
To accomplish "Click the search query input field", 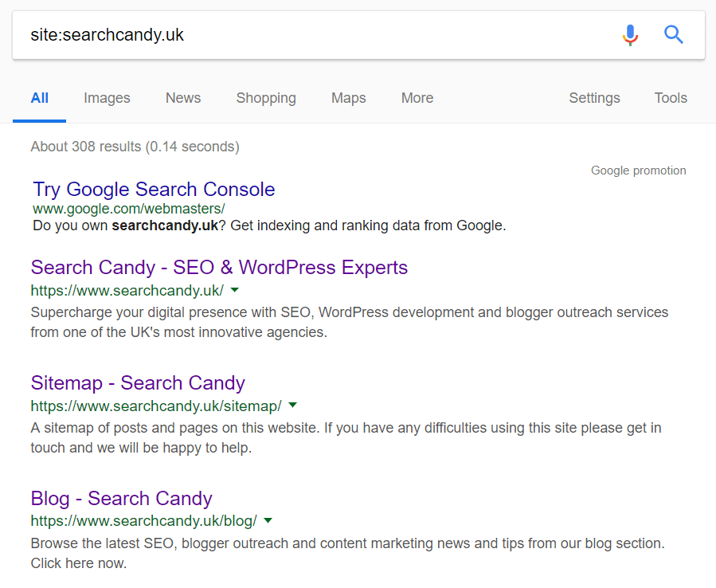I will 315,35.
